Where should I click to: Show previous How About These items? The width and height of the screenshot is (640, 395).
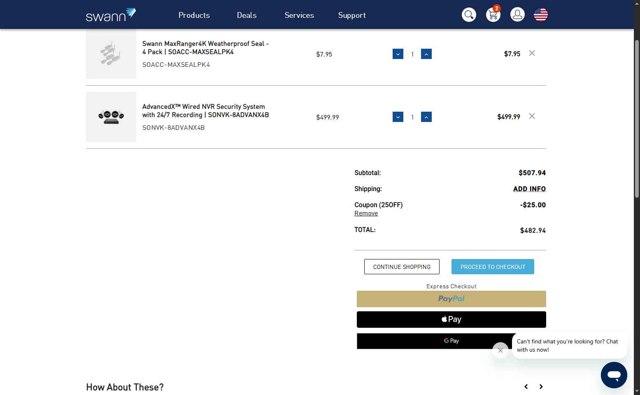[x=526, y=386]
